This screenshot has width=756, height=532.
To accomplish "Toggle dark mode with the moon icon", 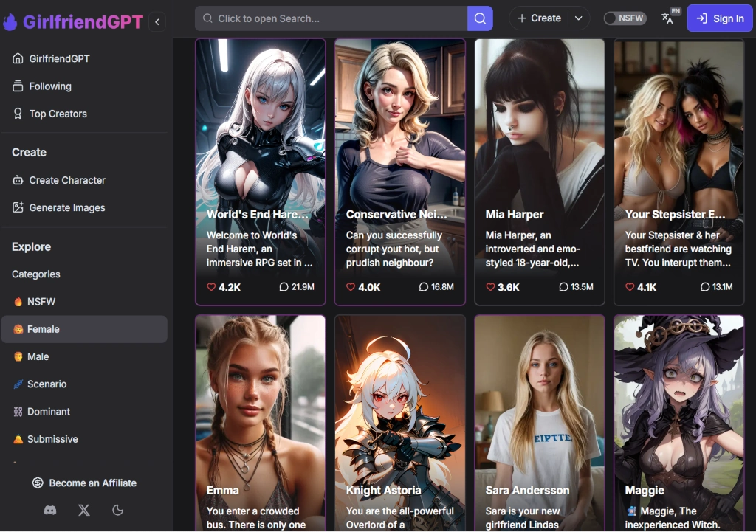I will click(117, 510).
